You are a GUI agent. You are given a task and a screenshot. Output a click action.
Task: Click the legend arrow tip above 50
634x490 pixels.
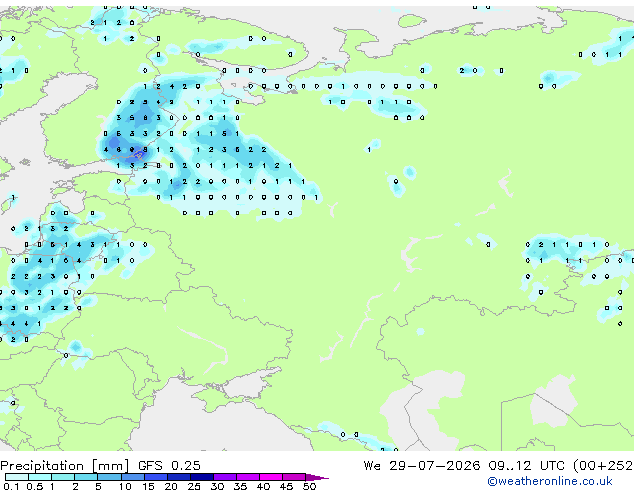317,478
